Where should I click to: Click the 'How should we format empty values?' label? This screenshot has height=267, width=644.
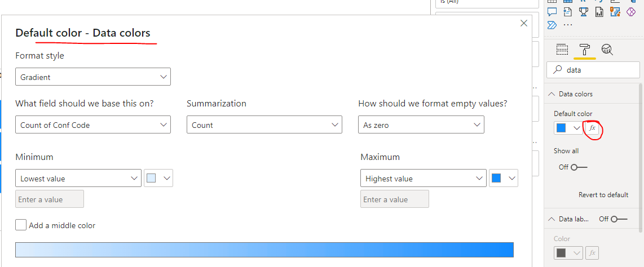pyautogui.click(x=433, y=103)
